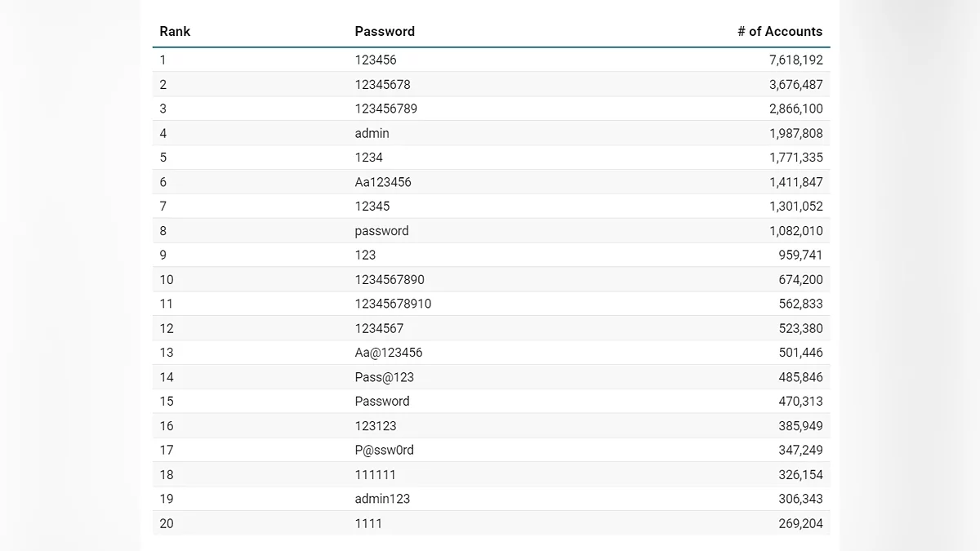The image size is (980, 551).
Task: Select the 'Aa@123456' password cell
Action: tap(389, 353)
